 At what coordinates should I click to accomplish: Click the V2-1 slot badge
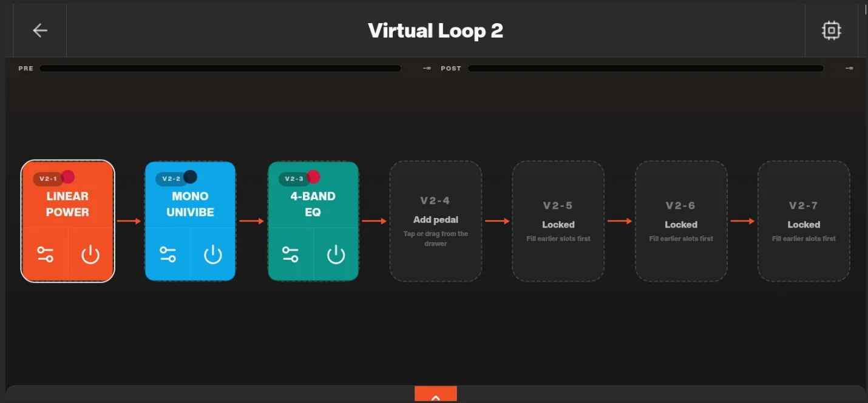(48, 179)
